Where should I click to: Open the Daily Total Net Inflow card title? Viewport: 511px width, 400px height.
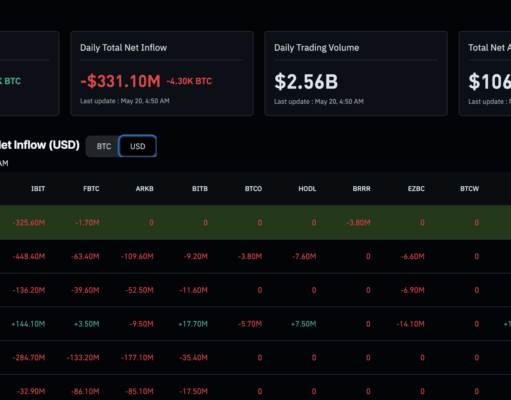pyautogui.click(x=123, y=48)
